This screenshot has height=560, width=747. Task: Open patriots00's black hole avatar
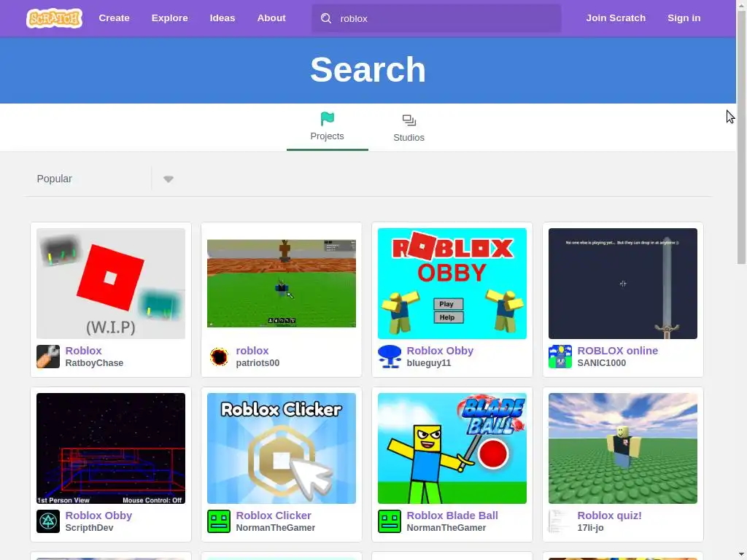click(x=219, y=357)
